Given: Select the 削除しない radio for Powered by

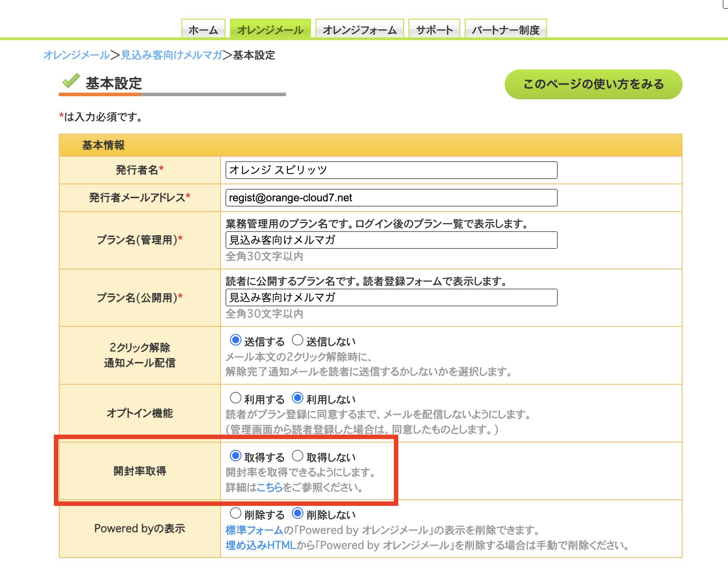Looking at the screenshot, I should click(x=298, y=513).
